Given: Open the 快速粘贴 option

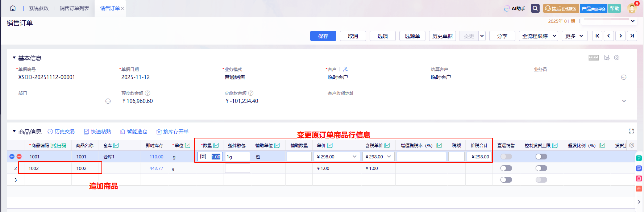Looking at the screenshot, I should 97,132.
